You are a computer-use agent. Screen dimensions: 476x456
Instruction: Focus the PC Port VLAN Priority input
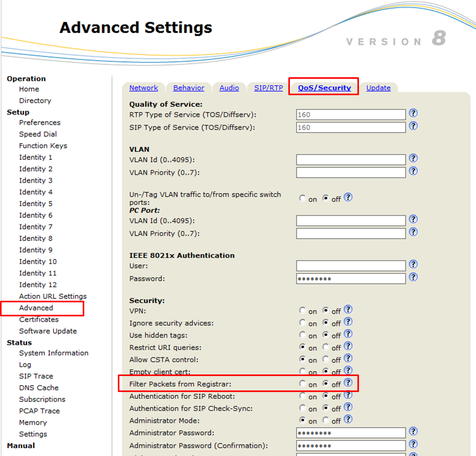coord(351,234)
